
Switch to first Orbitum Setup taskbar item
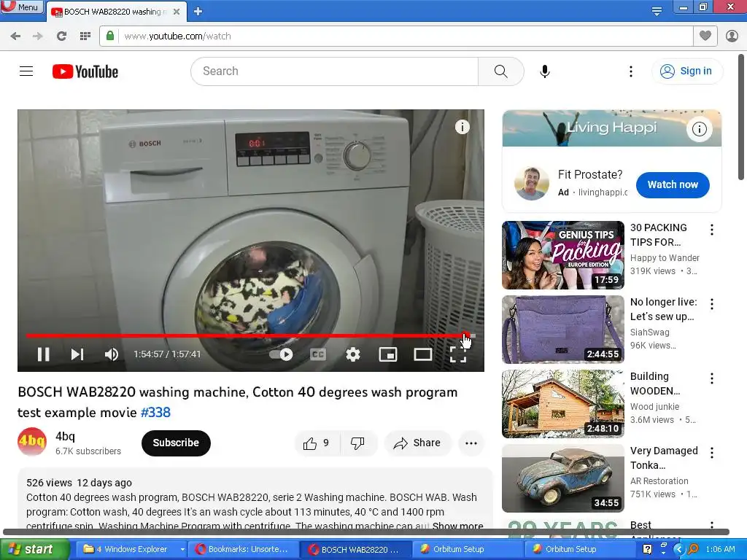468,550
